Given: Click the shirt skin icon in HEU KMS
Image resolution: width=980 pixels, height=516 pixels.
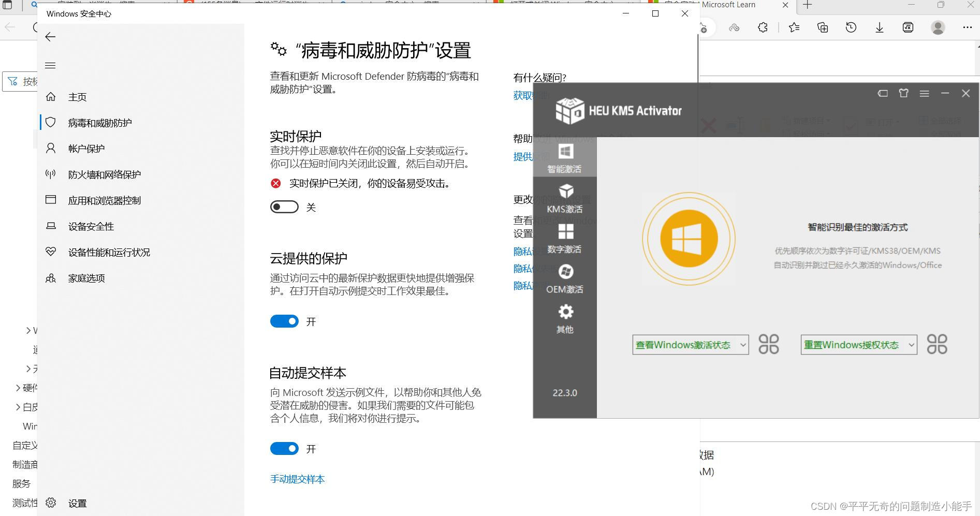Looking at the screenshot, I should coord(904,93).
